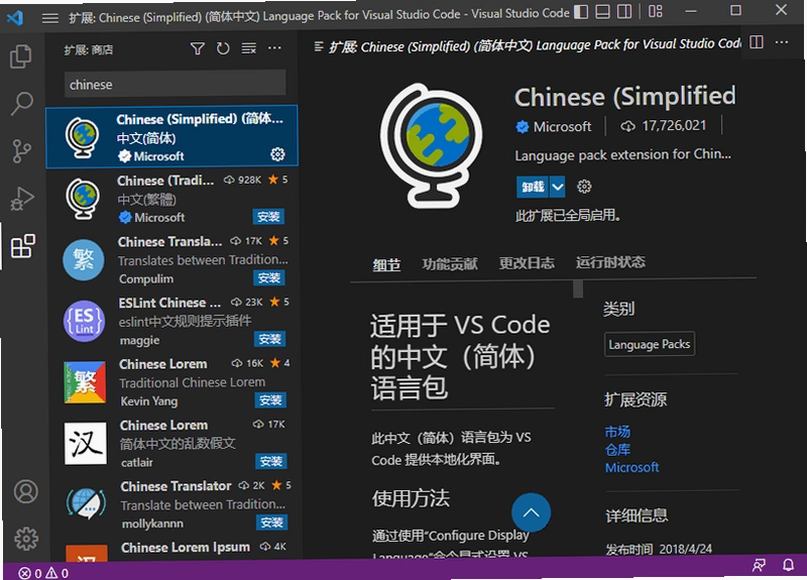Open the Microsoft resource link
Viewport: 807px width, 580px height.
point(631,467)
